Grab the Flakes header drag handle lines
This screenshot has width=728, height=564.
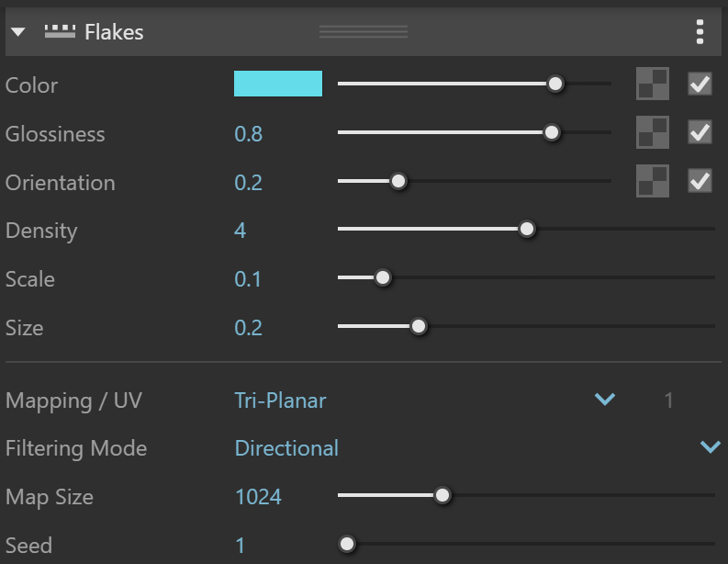click(364, 31)
